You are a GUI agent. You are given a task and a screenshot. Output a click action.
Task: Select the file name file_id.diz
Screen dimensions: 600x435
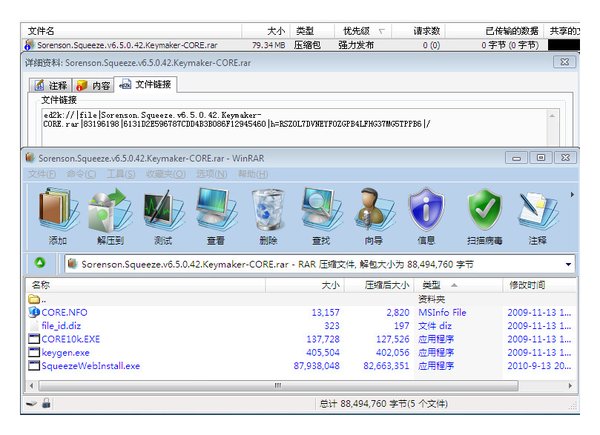[x=61, y=326]
